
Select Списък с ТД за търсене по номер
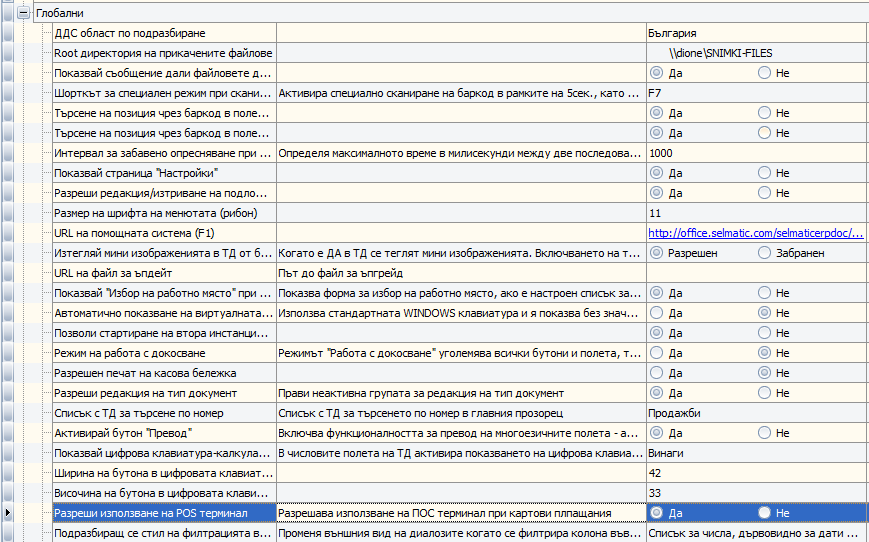click(x=165, y=413)
